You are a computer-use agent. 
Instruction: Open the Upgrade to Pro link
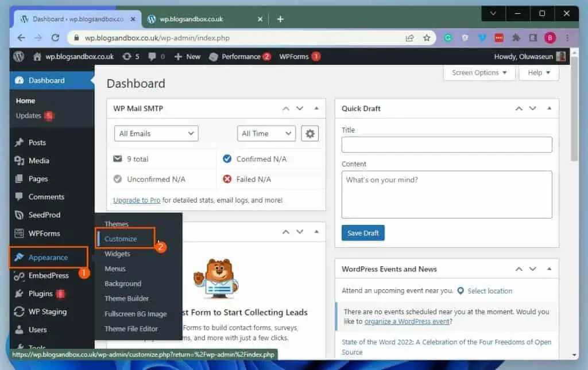coord(136,200)
